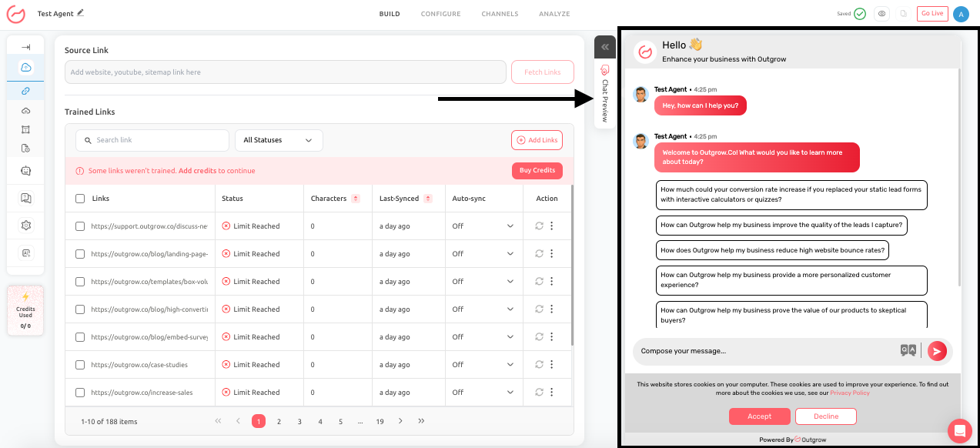Check the blog/high-converting row checkbox
This screenshot has height=448, width=980.
click(80, 309)
